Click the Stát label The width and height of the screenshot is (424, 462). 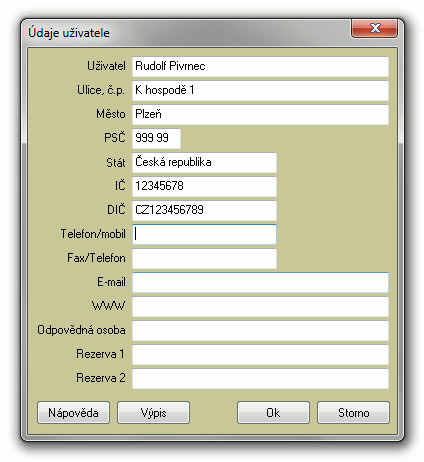(116, 163)
